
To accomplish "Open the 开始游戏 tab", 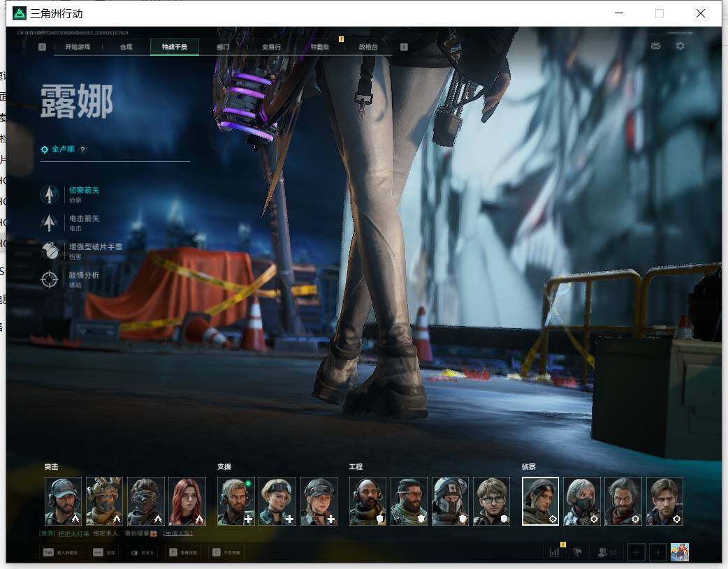I will (x=78, y=47).
